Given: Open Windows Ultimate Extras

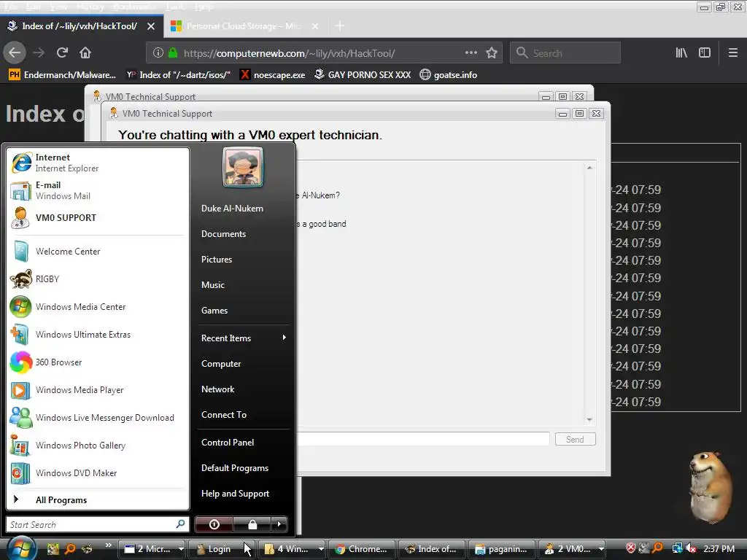Looking at the screenshot, I should tap(97, 334).
